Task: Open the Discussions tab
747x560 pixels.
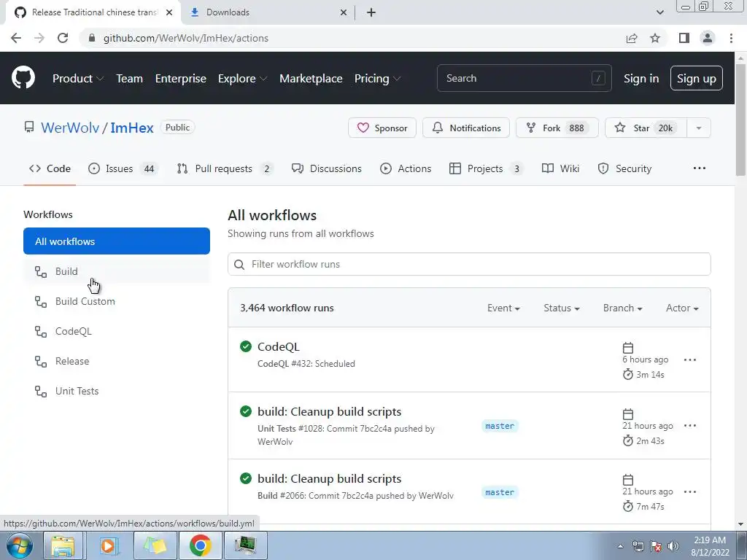Action: tap(326, 168)
